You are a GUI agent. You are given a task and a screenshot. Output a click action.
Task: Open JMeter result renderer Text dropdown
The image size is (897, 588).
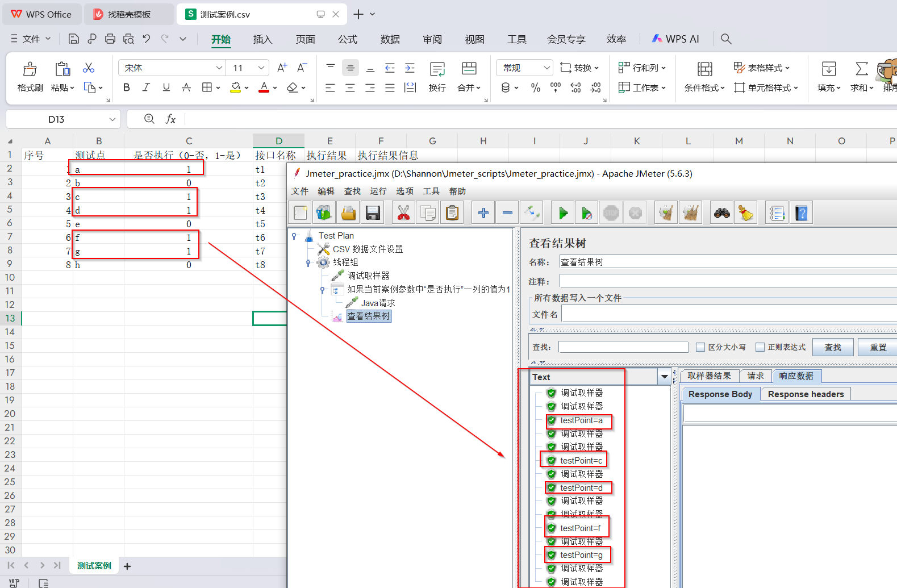click(x=664, y=377)
